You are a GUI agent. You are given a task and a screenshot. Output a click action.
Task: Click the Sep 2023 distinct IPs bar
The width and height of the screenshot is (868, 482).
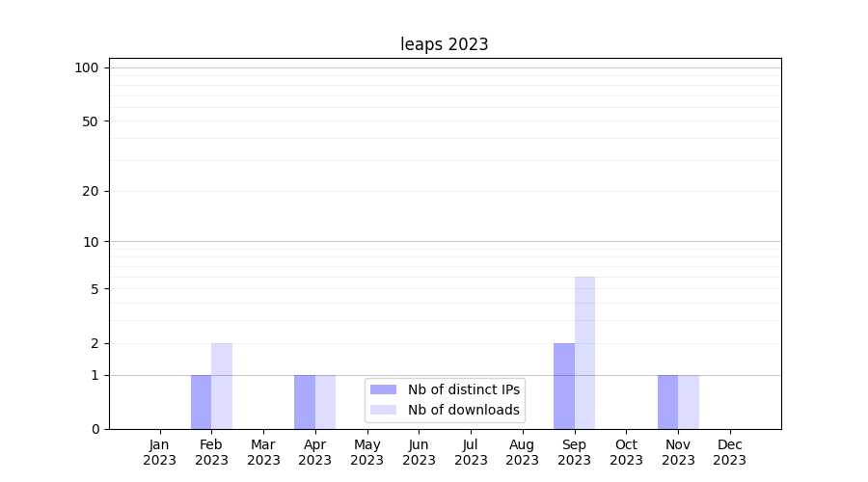point(564,386)
